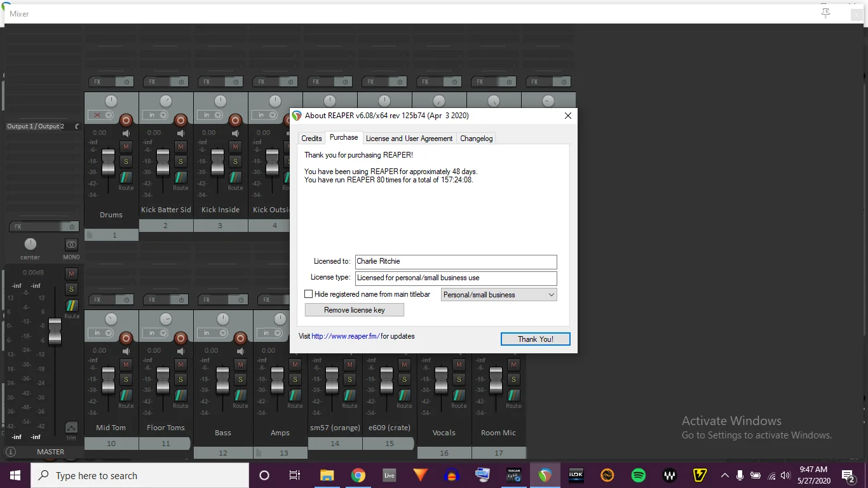Open Ableton Live from the taskbar

tap(390, 475)
